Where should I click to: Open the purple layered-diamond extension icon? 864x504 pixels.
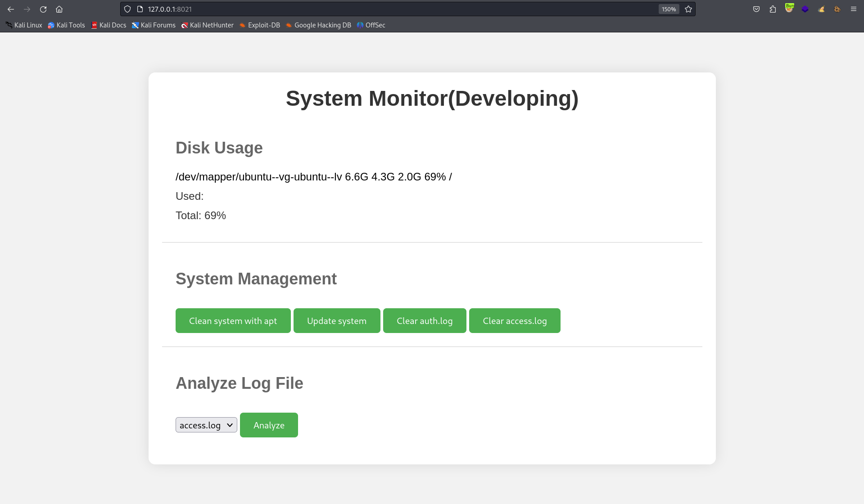(x=805, y=9)
